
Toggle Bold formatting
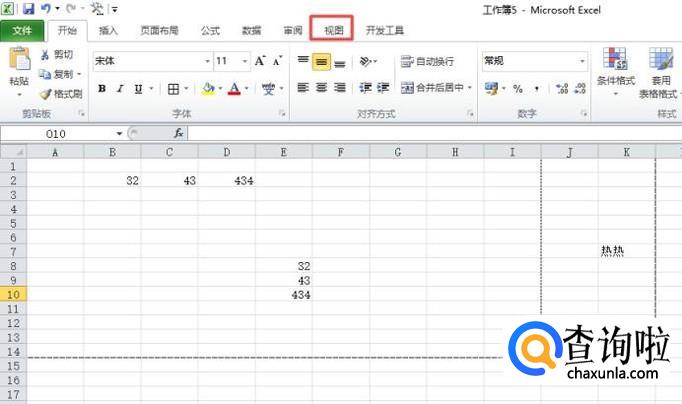pos(102,88)
